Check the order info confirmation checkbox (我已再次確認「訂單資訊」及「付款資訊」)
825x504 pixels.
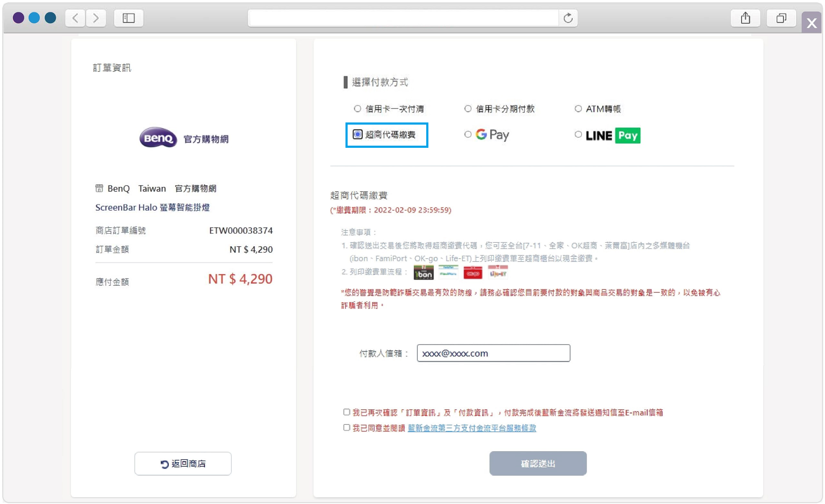[x=347, y=412]
